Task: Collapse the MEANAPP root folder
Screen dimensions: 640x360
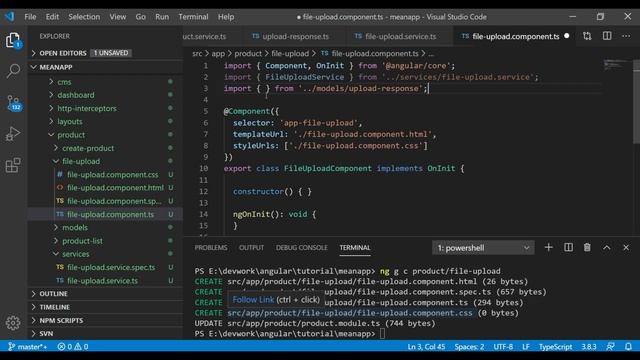Action: (x=56, y=67)
